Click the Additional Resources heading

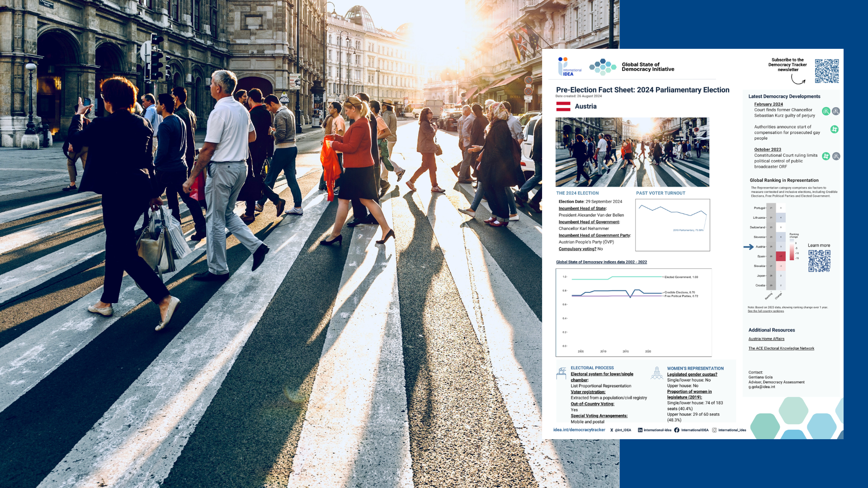772,330
